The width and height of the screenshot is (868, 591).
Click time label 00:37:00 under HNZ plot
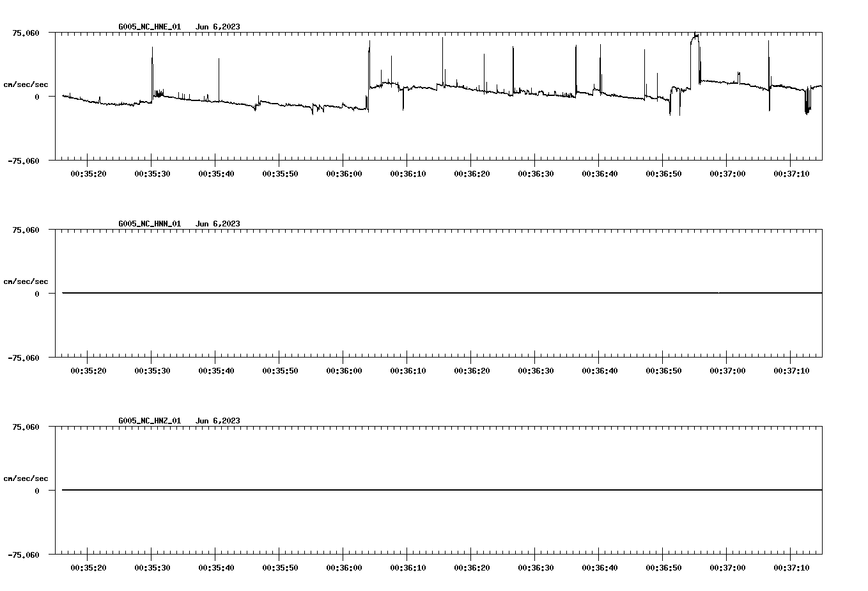[x=727, y=568]
